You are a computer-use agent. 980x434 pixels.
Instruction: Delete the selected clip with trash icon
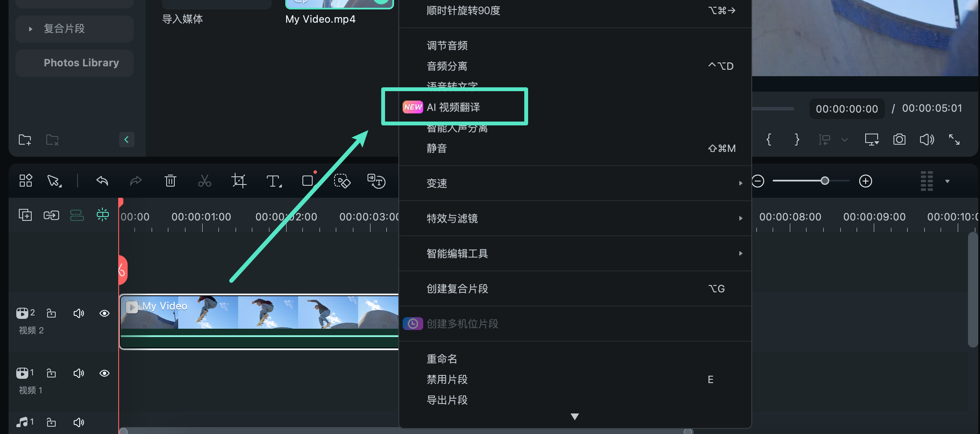(x=170, y=181)
